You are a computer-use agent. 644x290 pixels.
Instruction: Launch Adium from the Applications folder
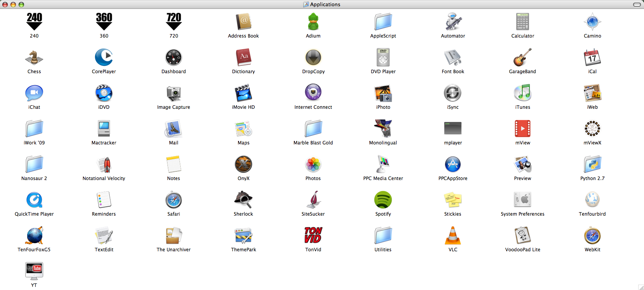[x=313, y=22]
